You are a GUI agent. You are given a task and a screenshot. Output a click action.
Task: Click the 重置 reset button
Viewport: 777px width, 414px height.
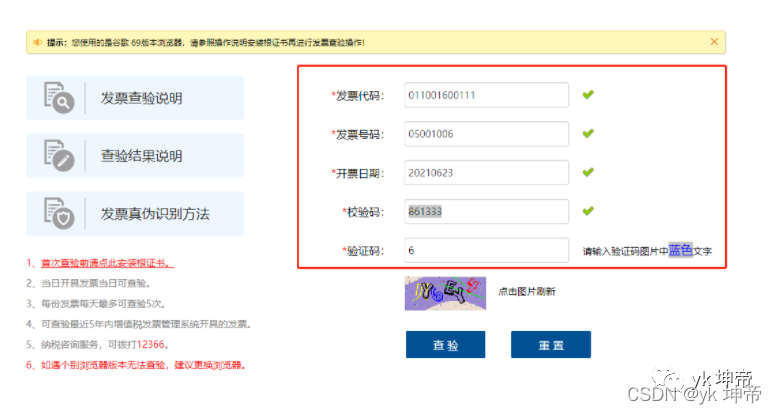[x=551, y=345]
